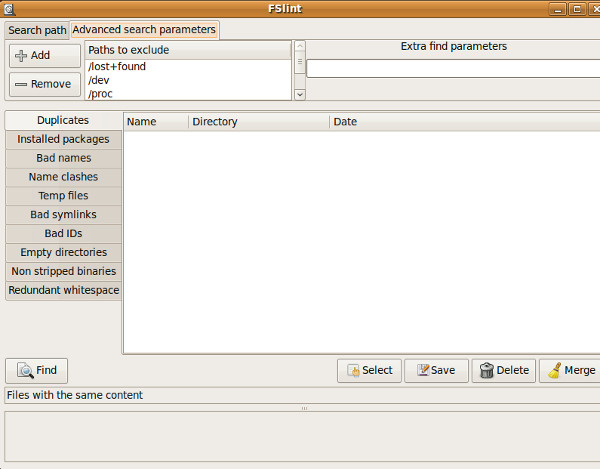
Task: Click the minus icon on Remove button
Action: point(21,85)
